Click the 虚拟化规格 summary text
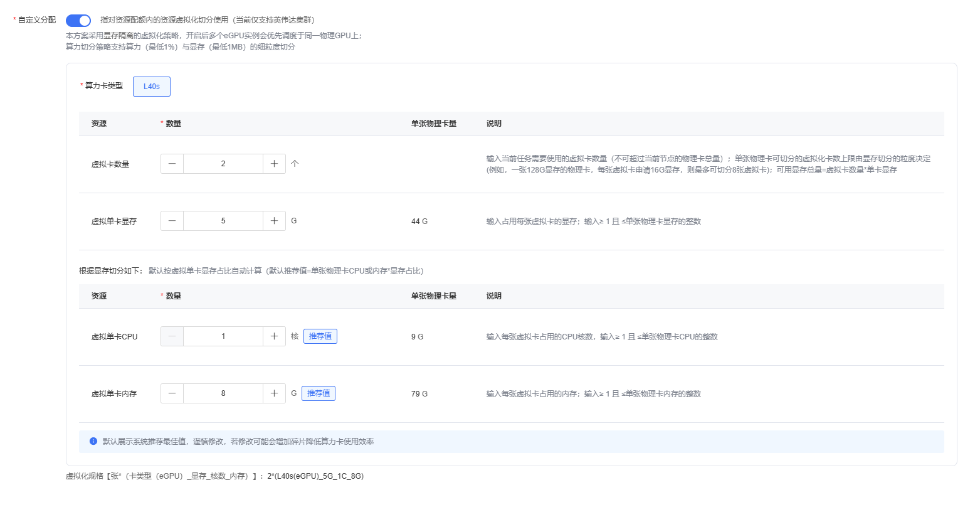Viewport: 980px width, 517px height. pyautogui.click(x=214, y=476)
